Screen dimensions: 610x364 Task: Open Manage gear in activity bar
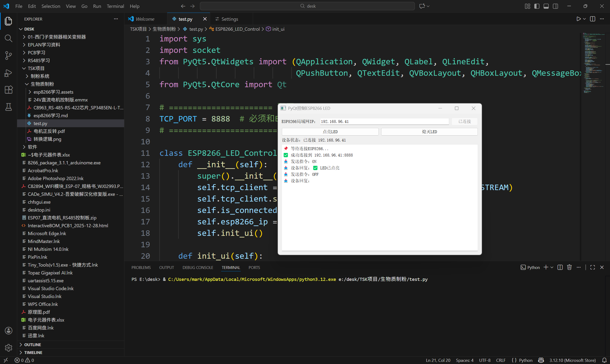pos(8,347)
